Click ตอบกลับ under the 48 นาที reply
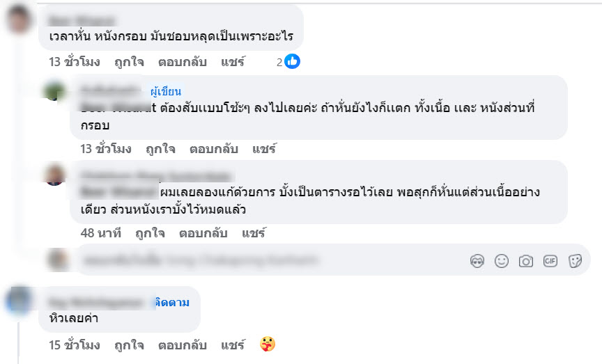Image resolution: width=602 pixels, height=364 pixels. coord(203,233)
